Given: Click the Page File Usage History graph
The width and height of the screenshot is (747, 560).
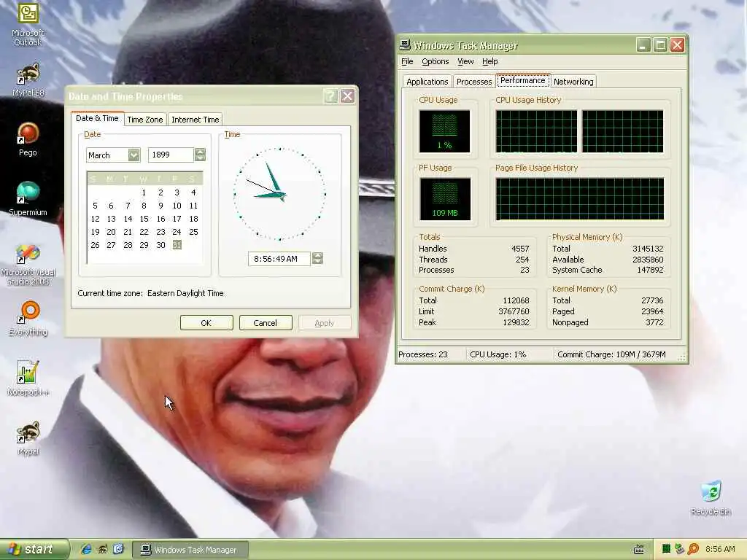Looking at the screenshot, I should tap(580, 199).
